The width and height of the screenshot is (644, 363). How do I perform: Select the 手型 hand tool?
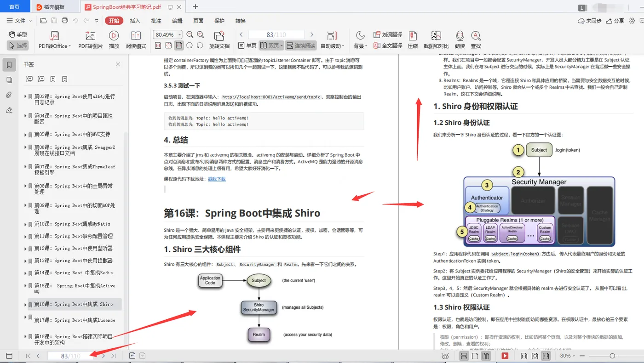(x=18, y=34)
